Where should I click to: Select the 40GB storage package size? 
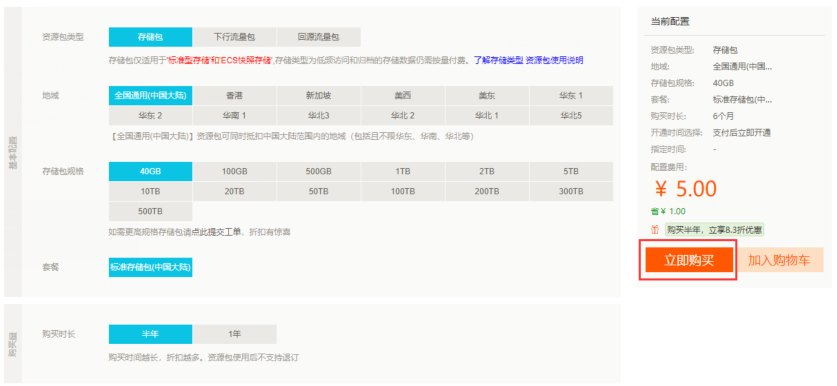click(151, 171)
